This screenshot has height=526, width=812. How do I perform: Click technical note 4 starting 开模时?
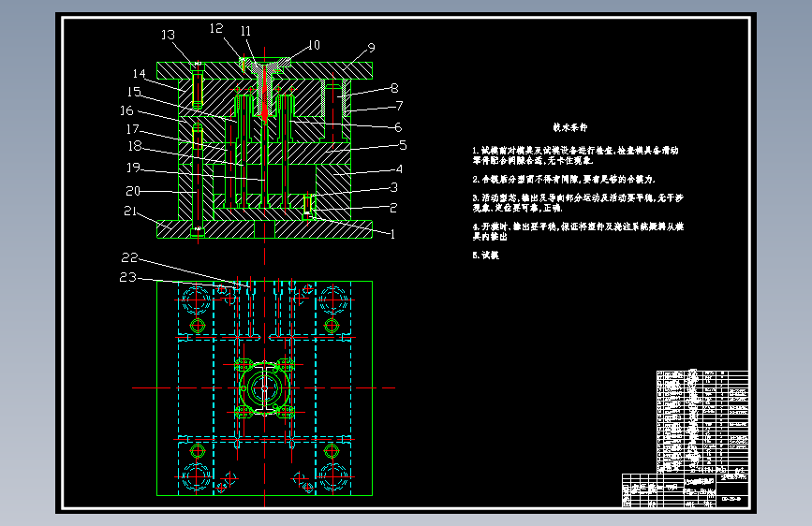(x=578, y=231)
